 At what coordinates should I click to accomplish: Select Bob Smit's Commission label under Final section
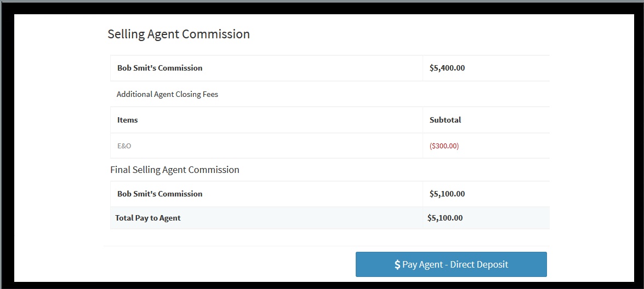[x=159, y=194]
